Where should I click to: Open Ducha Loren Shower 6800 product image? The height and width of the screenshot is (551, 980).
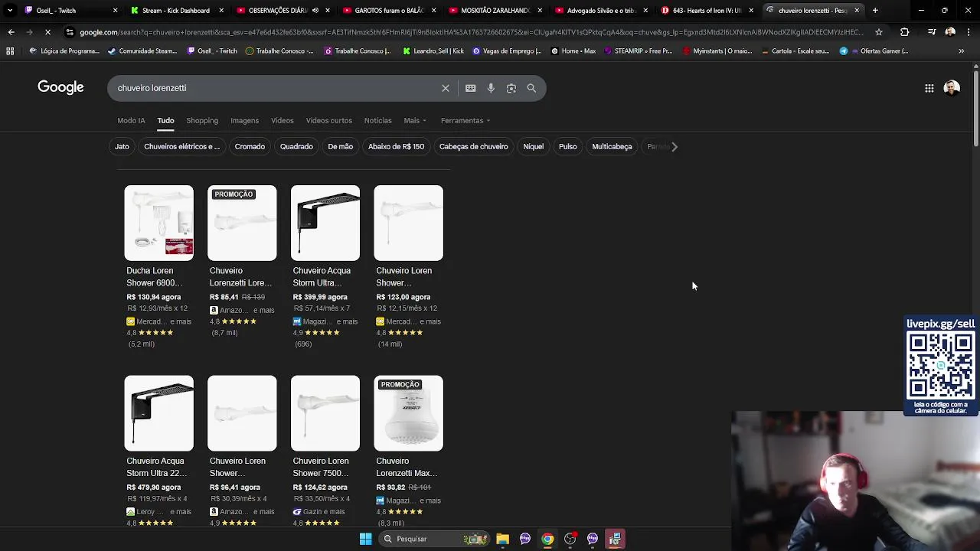click(159, 223)
